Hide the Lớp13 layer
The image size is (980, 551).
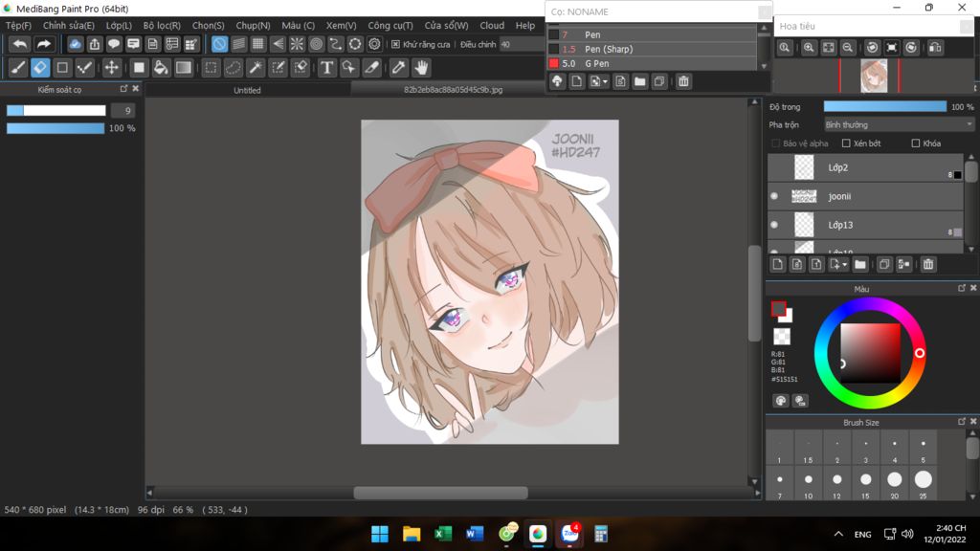coord(774,225)
